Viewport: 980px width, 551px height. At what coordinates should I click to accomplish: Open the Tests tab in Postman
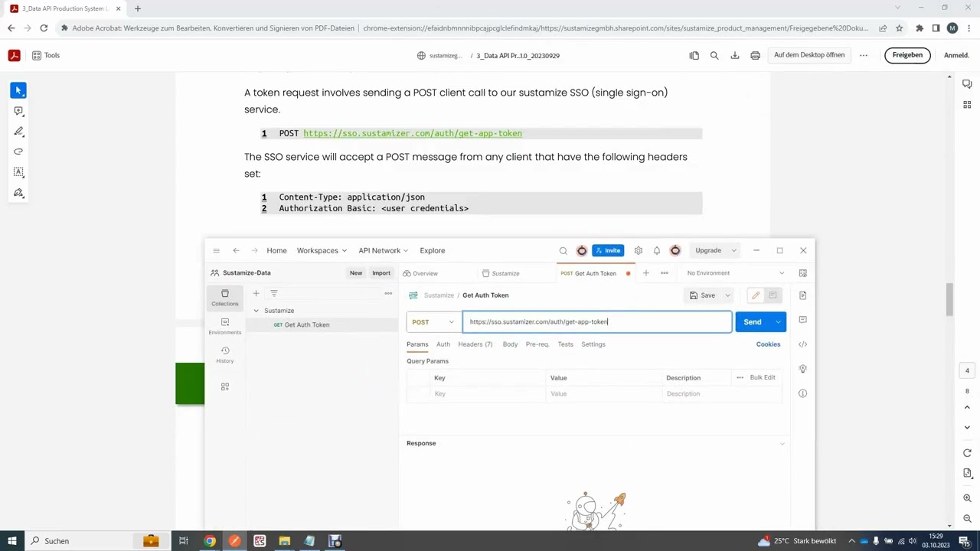point(565,344)
